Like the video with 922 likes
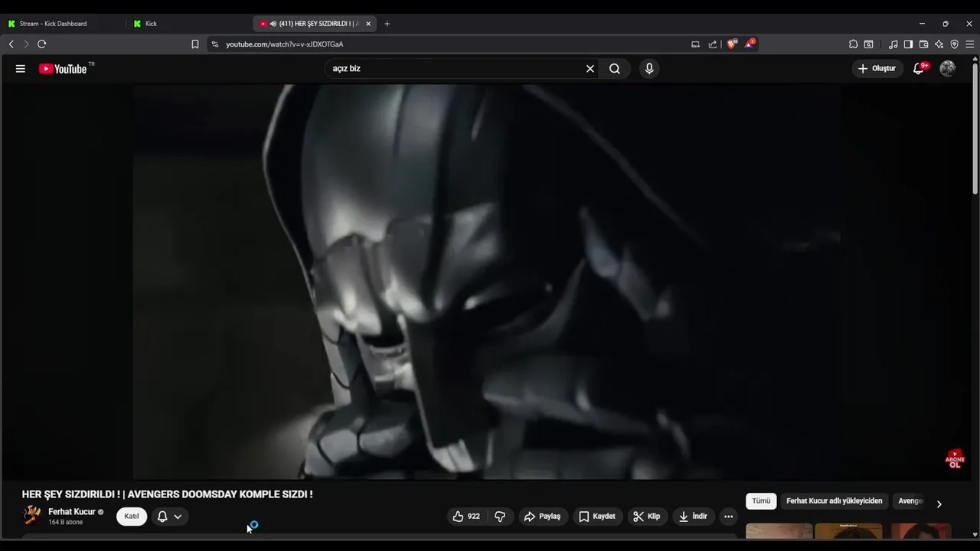 [466, 517]
